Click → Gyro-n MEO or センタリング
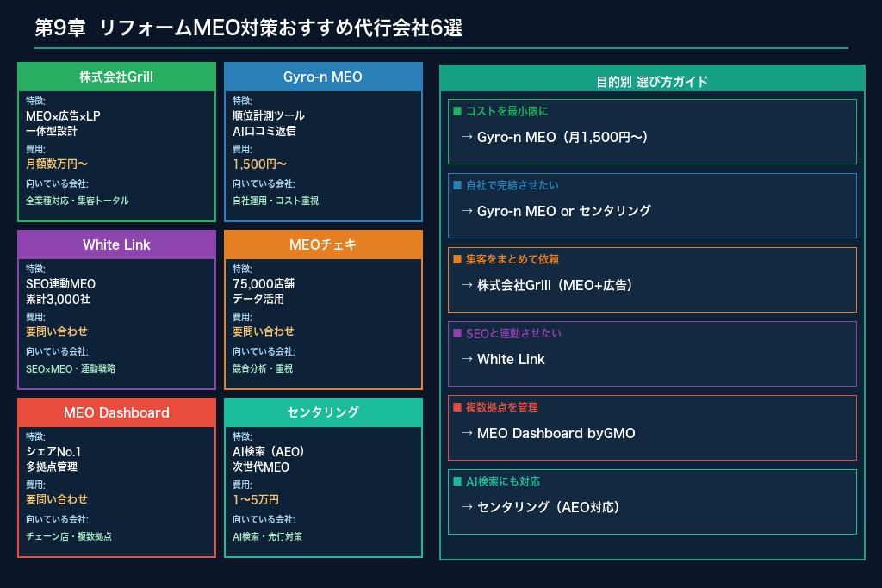882x588 pixels. (556, 212)
